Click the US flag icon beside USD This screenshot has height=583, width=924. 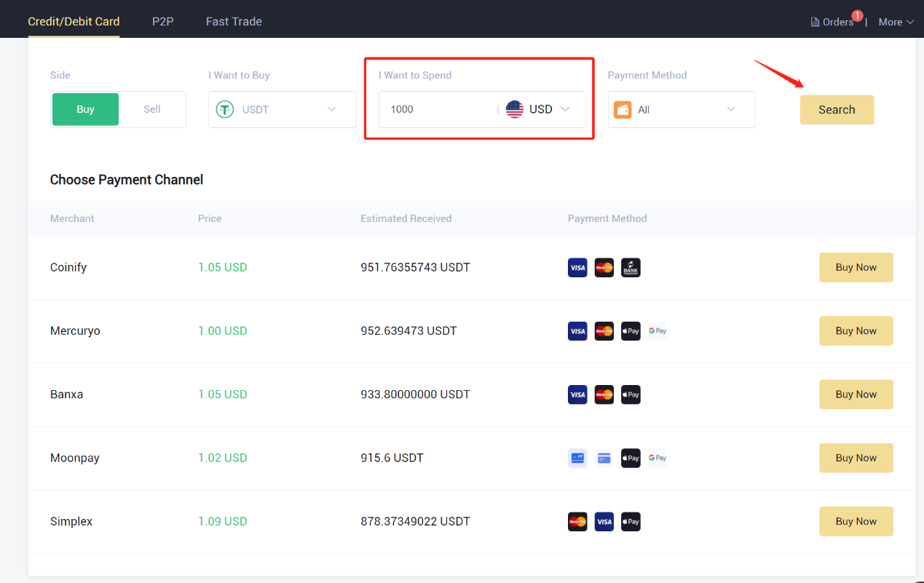(x=516, y=109)
